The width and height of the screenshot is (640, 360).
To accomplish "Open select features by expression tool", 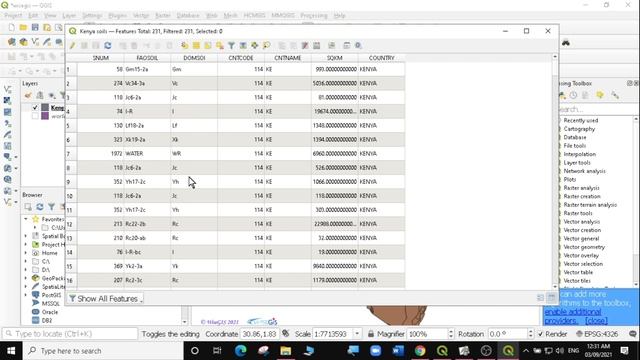I will (x=185, y=45).
